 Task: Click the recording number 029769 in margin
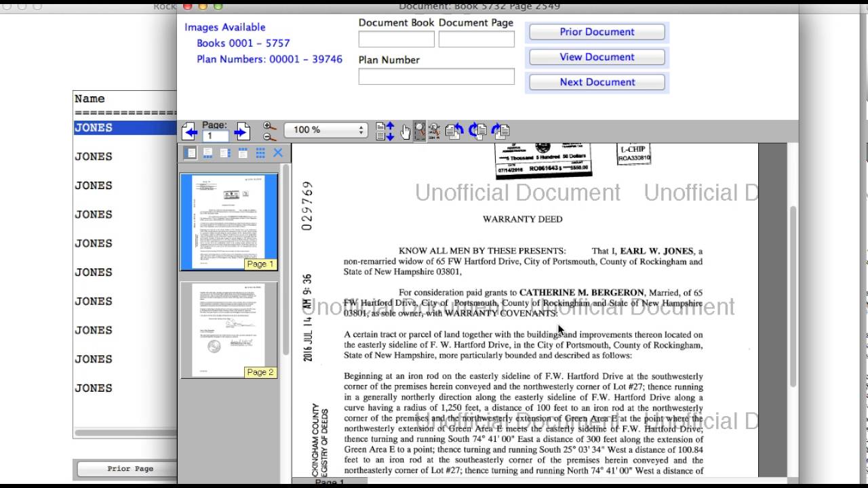(307, 205)
